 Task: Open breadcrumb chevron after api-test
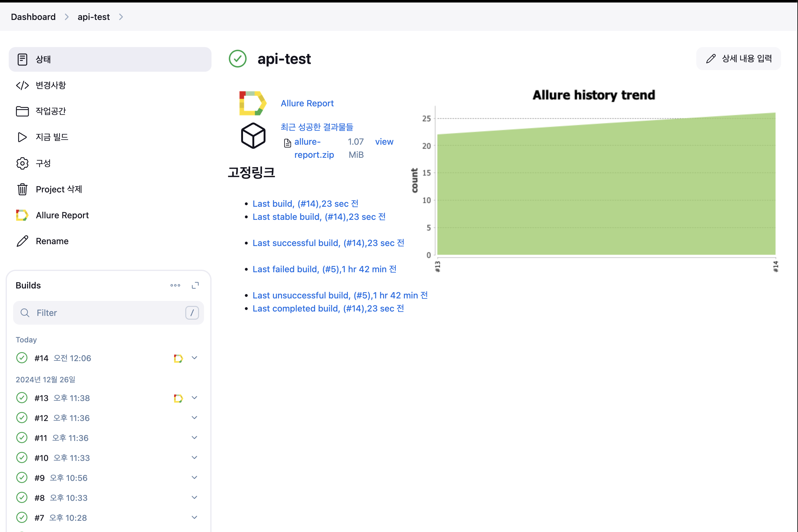pyautogui.click(x=121, y=17)
